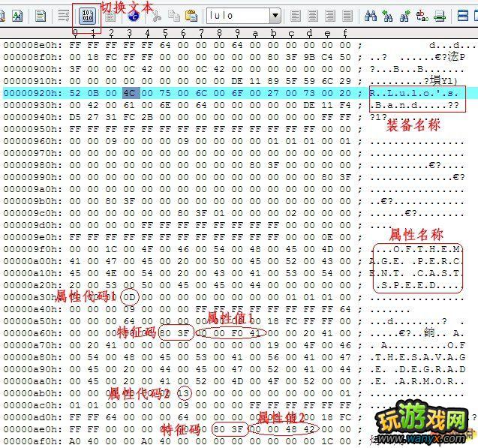Click the tile windows horizontally icon

(461, 16)
